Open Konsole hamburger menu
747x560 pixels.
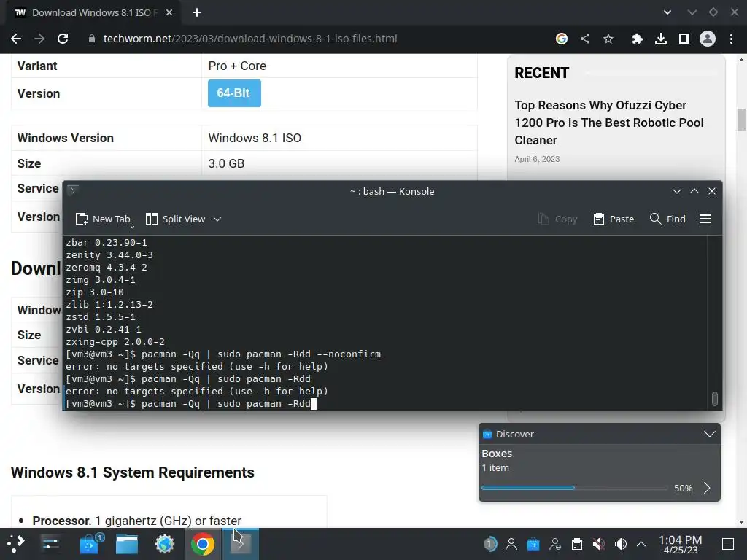705,219
